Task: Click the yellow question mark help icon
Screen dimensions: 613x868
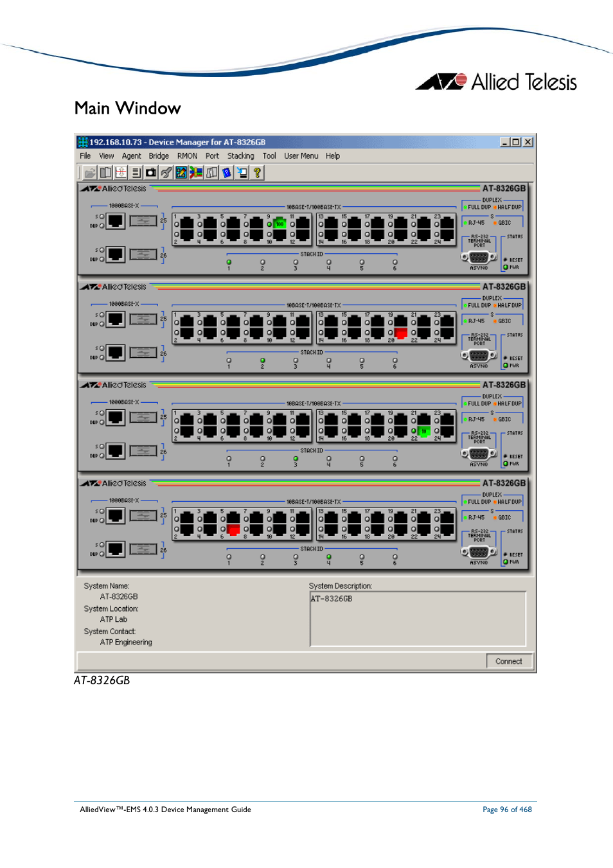Action: (x=257, y=173)
